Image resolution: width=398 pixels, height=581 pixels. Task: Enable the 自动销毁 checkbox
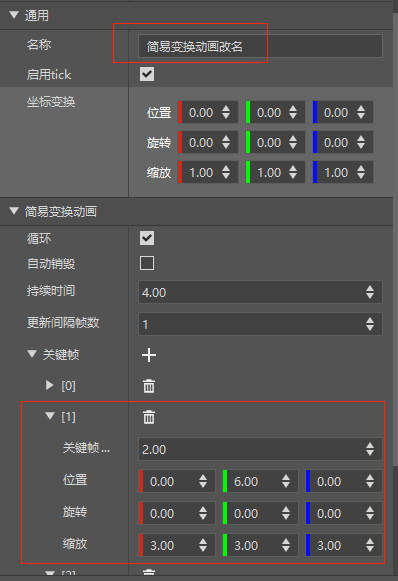click(147, 263)
